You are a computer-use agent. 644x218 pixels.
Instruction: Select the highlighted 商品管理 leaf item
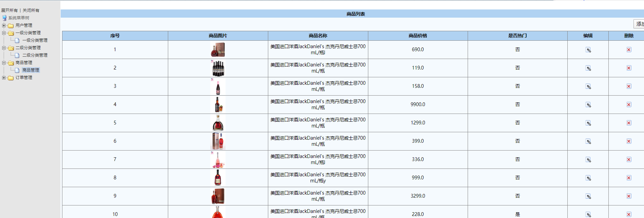[31, 70]
